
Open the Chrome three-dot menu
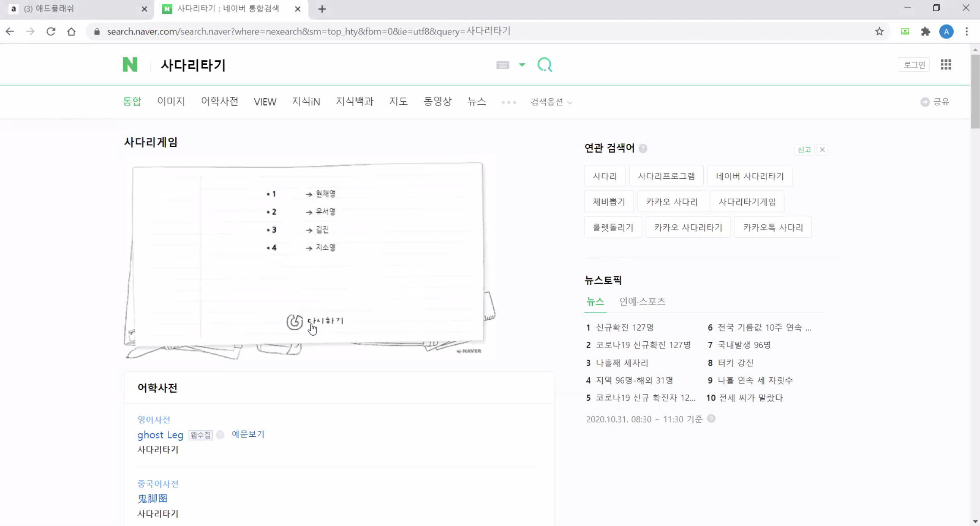pyautogui.click(x=967, y=31)
